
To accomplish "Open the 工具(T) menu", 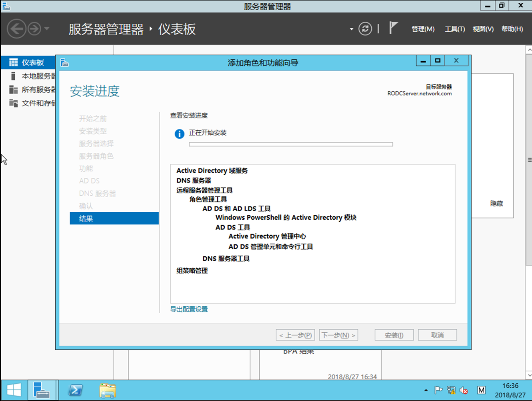I will 455,29.
